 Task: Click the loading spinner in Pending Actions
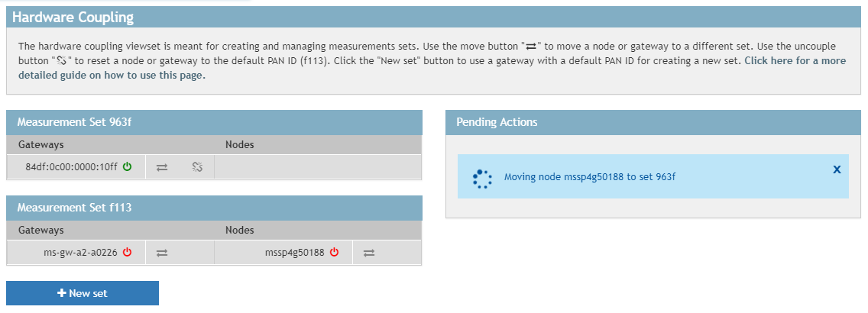coord(481,178)
